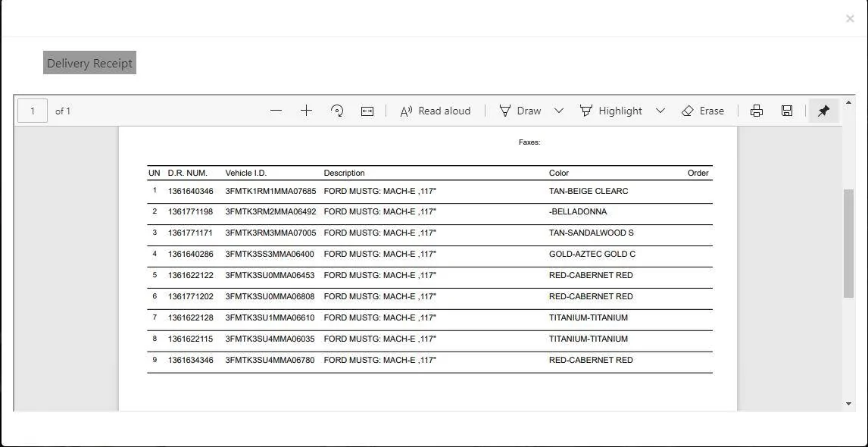Screen dimensions: 868x447
Task: Click D.R. number 1361622128
Action: [190, 317]
